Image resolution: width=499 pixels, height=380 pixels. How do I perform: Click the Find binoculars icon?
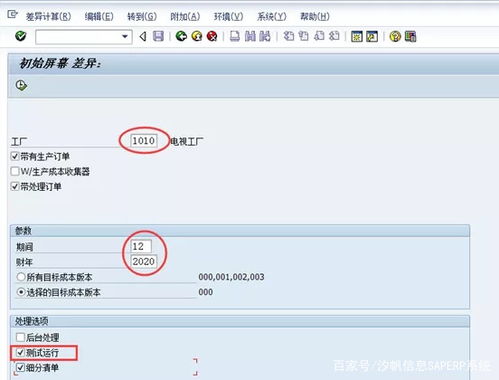(x=250, y=36)
